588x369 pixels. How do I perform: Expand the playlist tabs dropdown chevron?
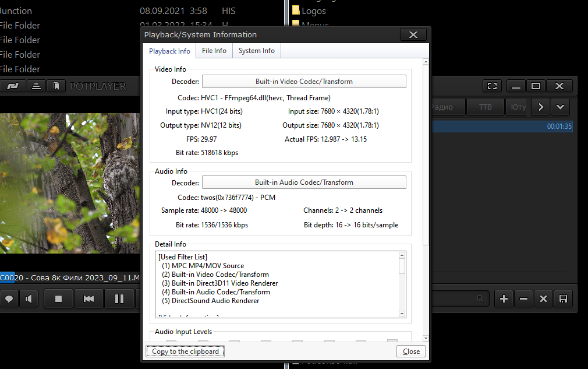(560, 107)
